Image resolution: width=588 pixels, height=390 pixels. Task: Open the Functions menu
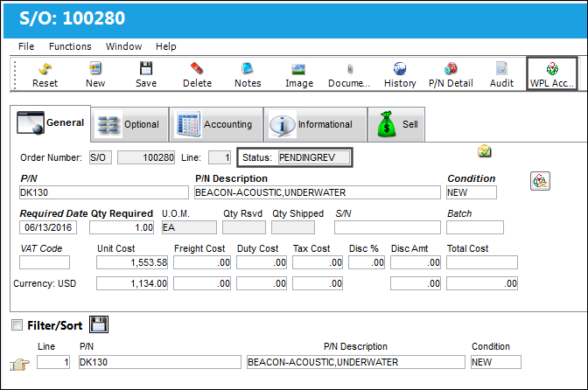[x=70, y=46]
